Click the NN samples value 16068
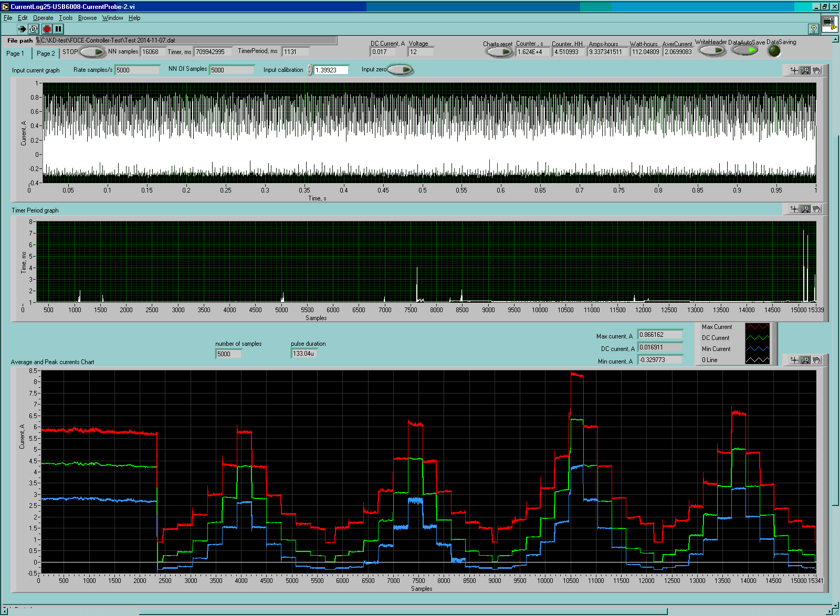This screenshot has width=840, height=616. (152, 51)
